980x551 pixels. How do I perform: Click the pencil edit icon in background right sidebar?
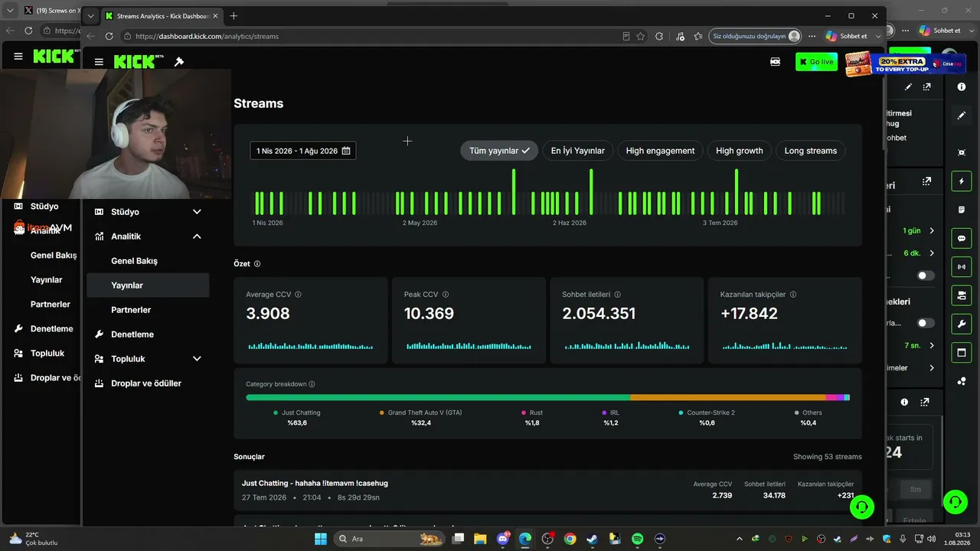(962, 116)
